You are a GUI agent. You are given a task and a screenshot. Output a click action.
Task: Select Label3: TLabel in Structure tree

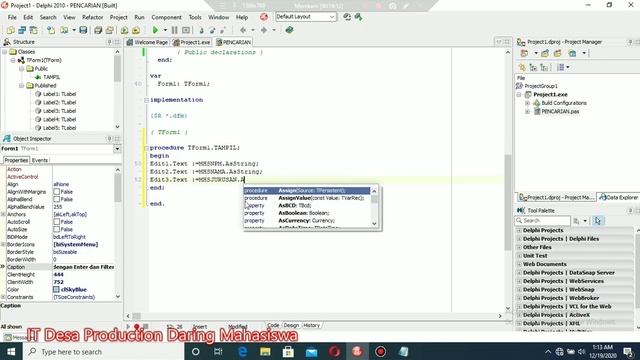[x=59, y=111]
